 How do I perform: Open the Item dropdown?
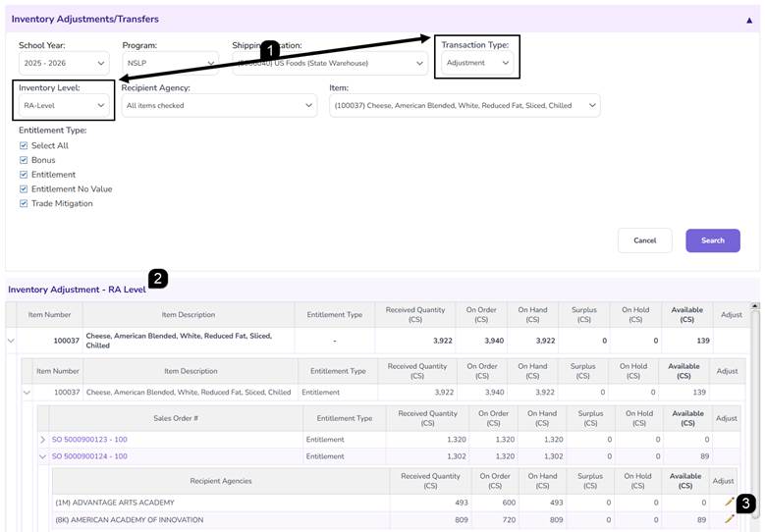pyautogui.click(x=464, y=105)
